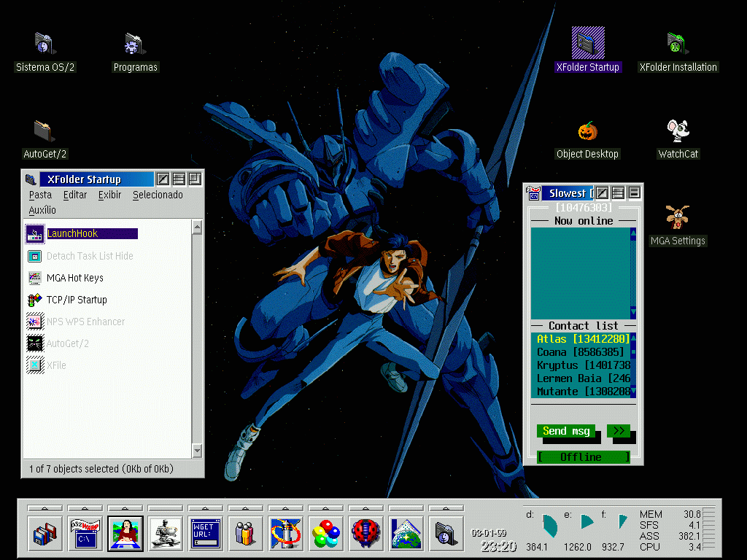Select the TCP/IP Startup icon
Viewport: 747px width, 560px height.
click(x=35, y=300)
